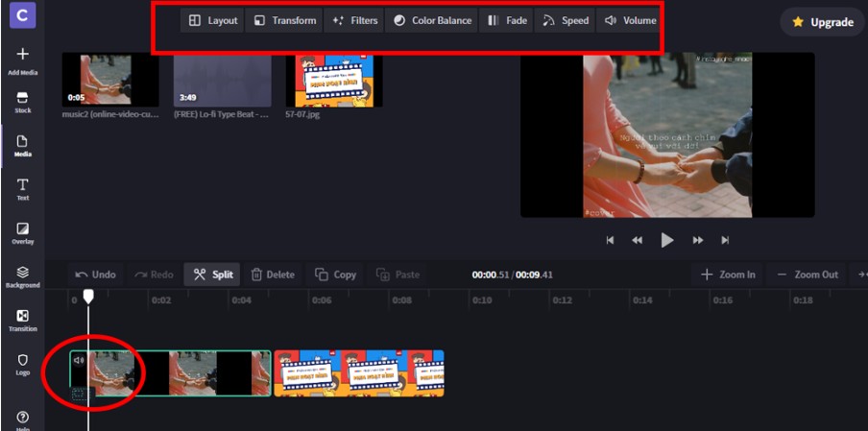Click the Clipchamp logo icon
The width and height of the screenshot is (868, 431).
point(23,15)
